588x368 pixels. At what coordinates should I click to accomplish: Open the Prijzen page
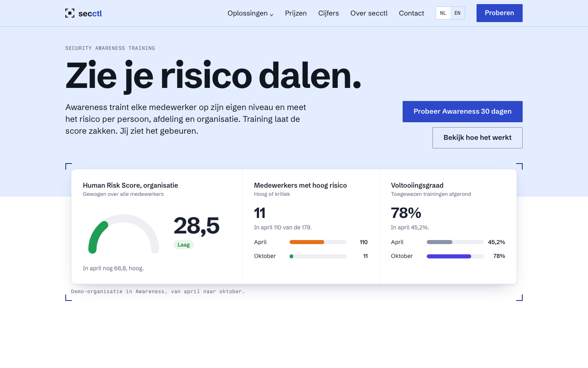tap(296, 13)
